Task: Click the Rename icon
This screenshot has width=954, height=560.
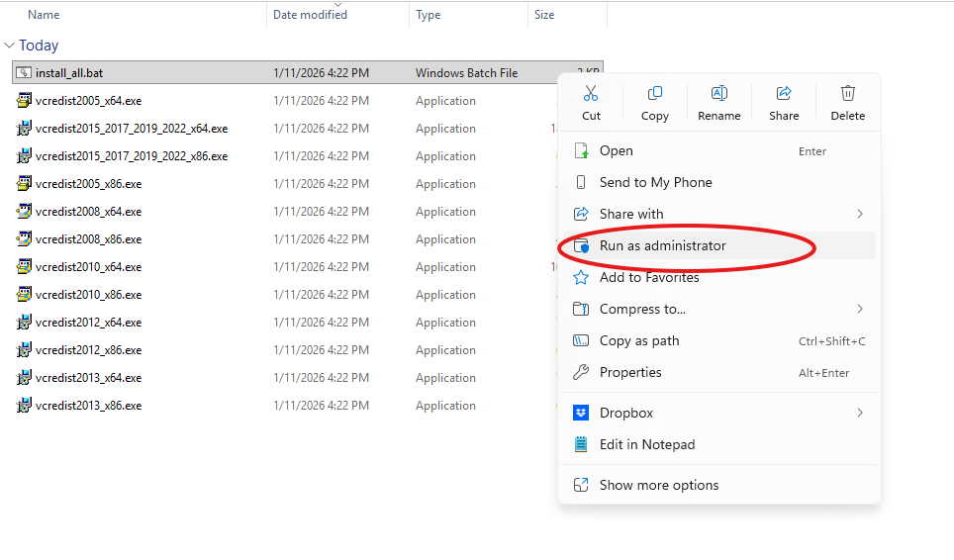Action: tap(719, 94)
